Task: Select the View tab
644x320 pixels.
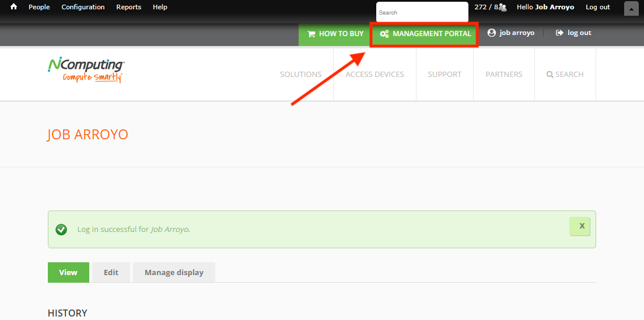Action: [68, 272]
